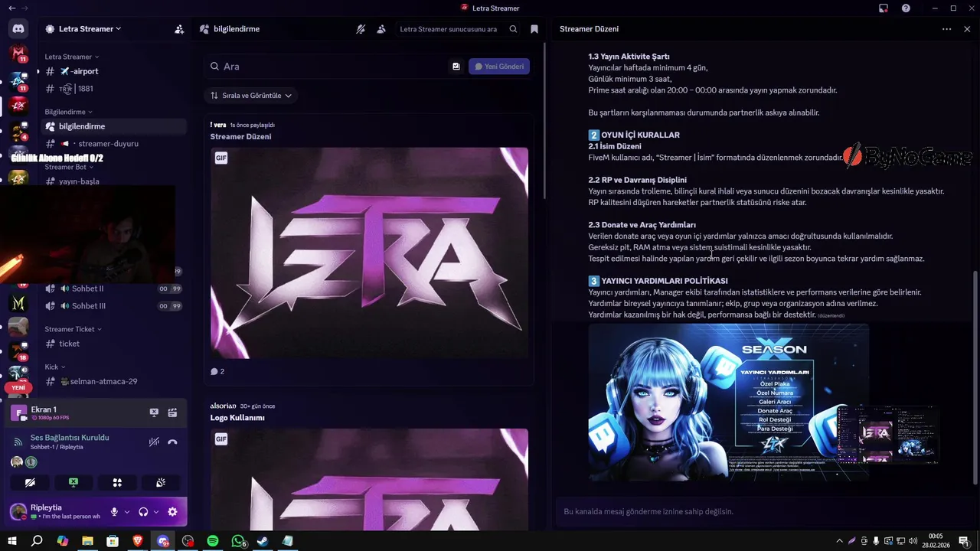This screenshot has height=551, width=980.
Task: Click the Yeni Gönderi button
Action: tap(499, 67)
